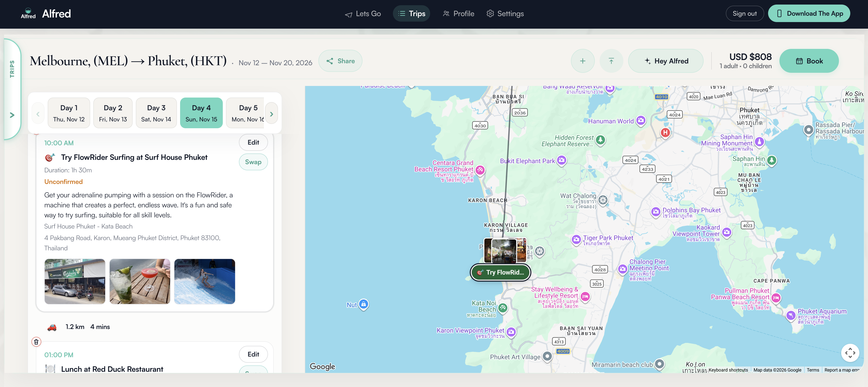Select Day 4 Sun, Nov 15 tab
This screenshot has width=868, height=387.
tap(201, 113)
